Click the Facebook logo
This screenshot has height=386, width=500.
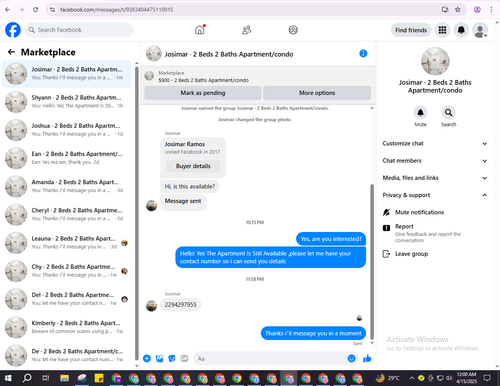coord(13,30)
